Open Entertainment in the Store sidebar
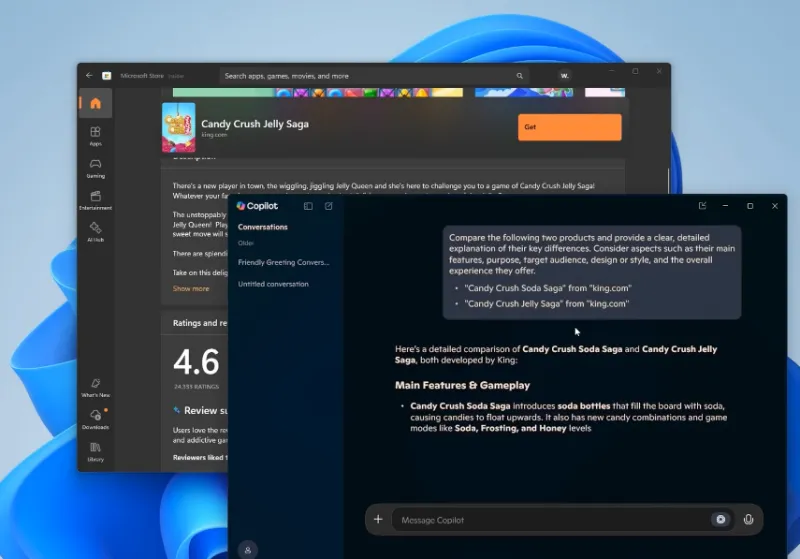 click(95, 200)
